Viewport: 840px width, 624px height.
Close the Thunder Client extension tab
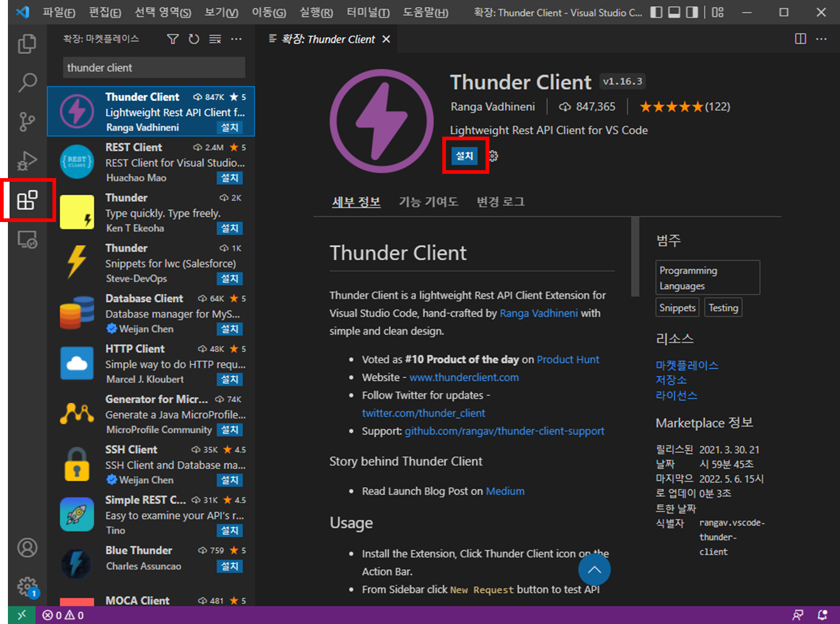pos(386,39)
